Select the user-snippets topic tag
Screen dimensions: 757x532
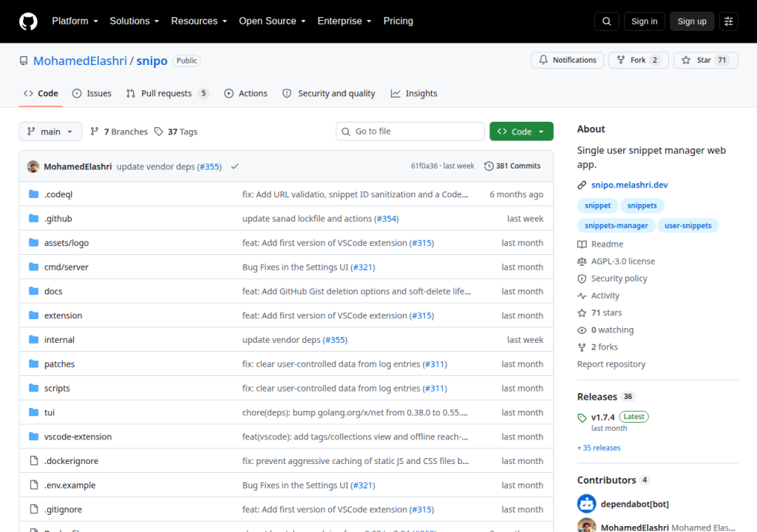click(x=688, y=225)
